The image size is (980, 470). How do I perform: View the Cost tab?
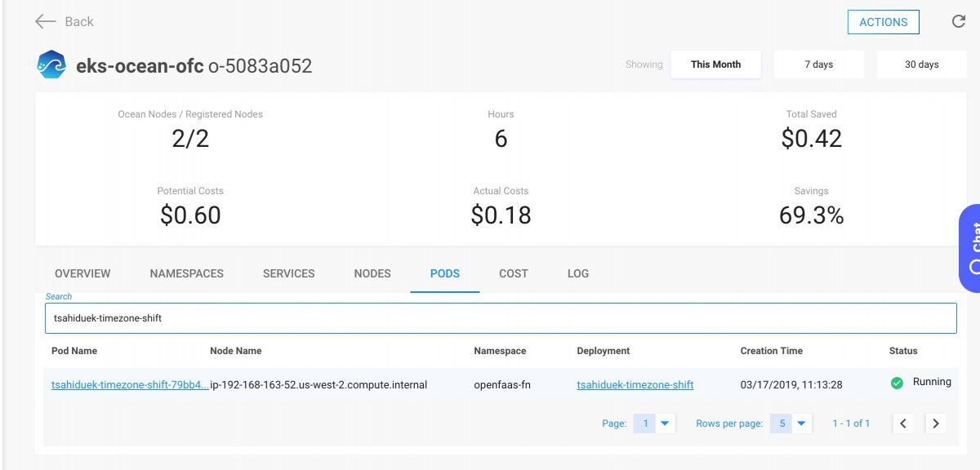tap(513, 273)
